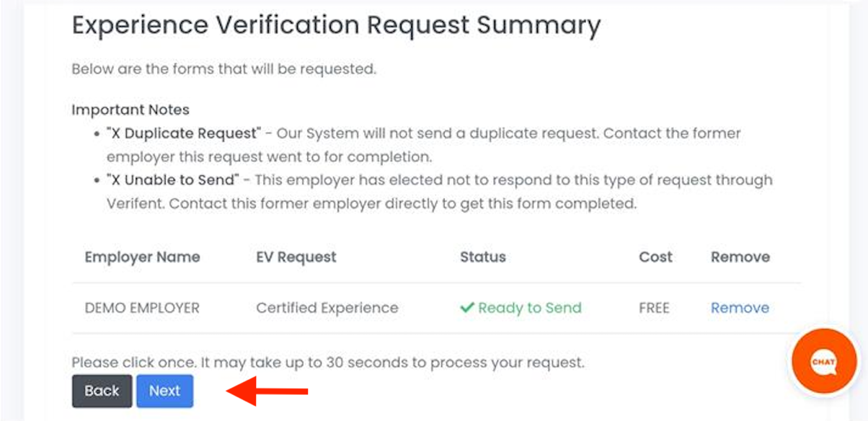Click the Cost column header

click(655, 257)
